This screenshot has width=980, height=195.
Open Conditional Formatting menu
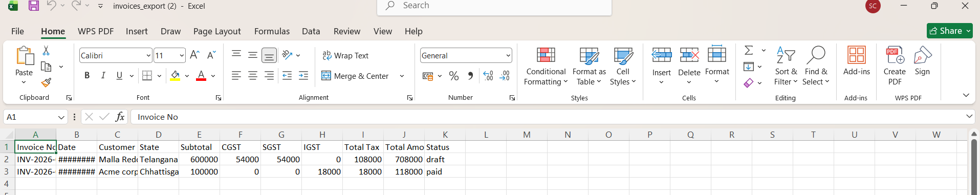[546, 66]
